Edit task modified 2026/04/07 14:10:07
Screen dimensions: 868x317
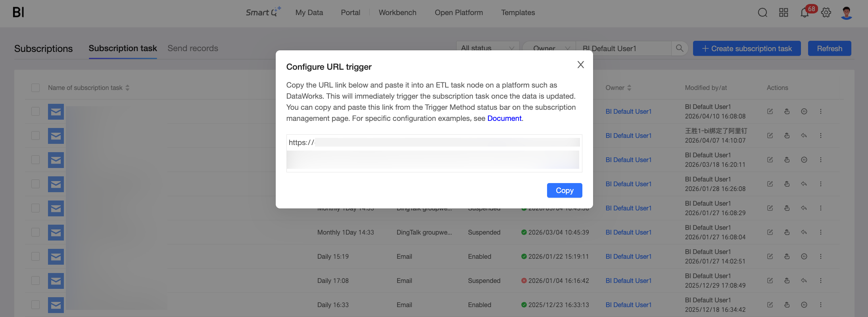click(770, 136)
